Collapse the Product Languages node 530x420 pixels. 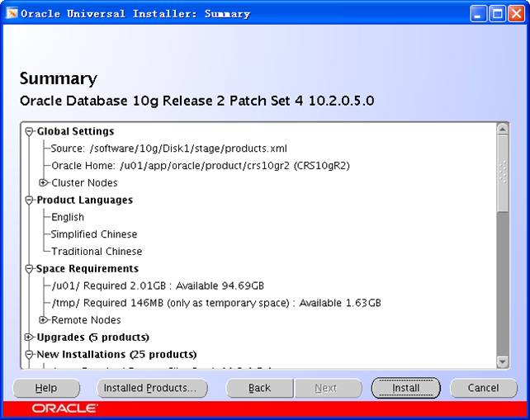click(x=30, y=200)
